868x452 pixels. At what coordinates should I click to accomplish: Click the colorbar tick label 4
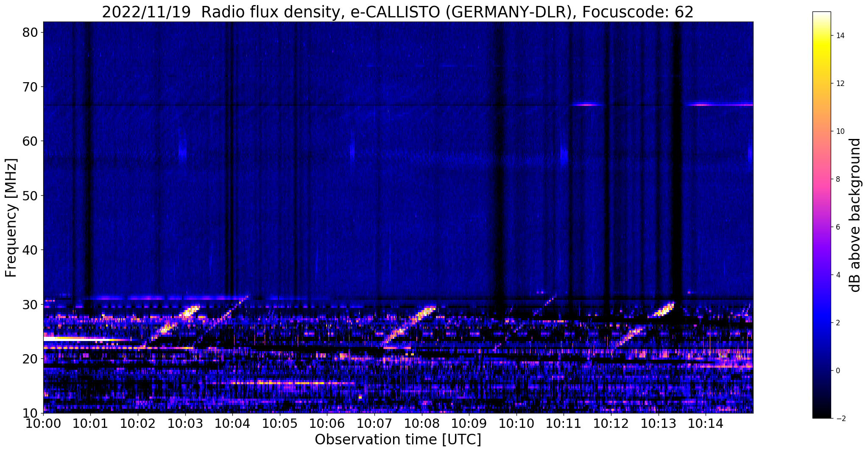[837, 275]
